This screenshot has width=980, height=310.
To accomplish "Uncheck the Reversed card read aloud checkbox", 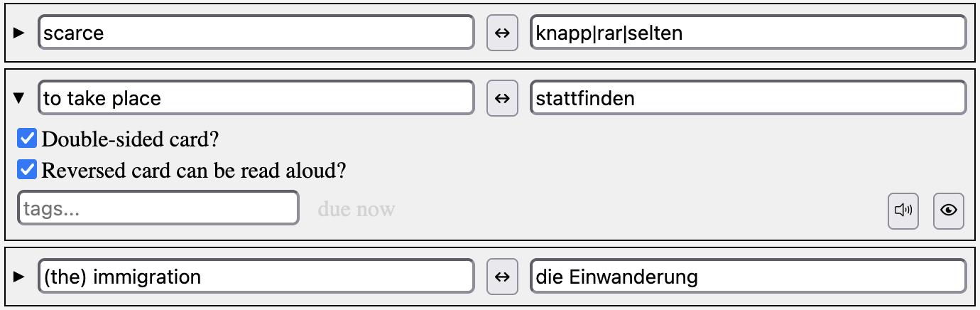I will [27, 170].
